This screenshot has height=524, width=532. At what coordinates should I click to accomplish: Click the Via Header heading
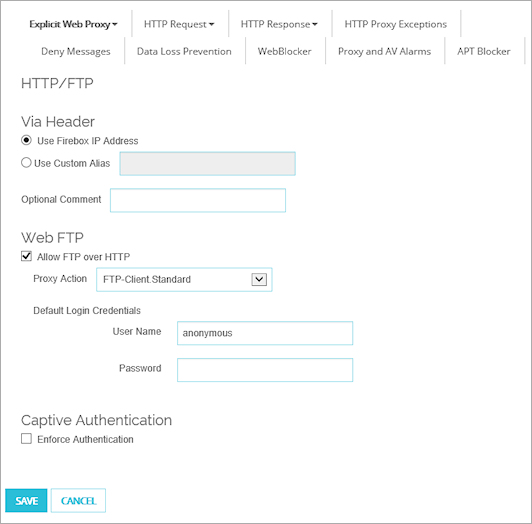click(x=58, y=121)
